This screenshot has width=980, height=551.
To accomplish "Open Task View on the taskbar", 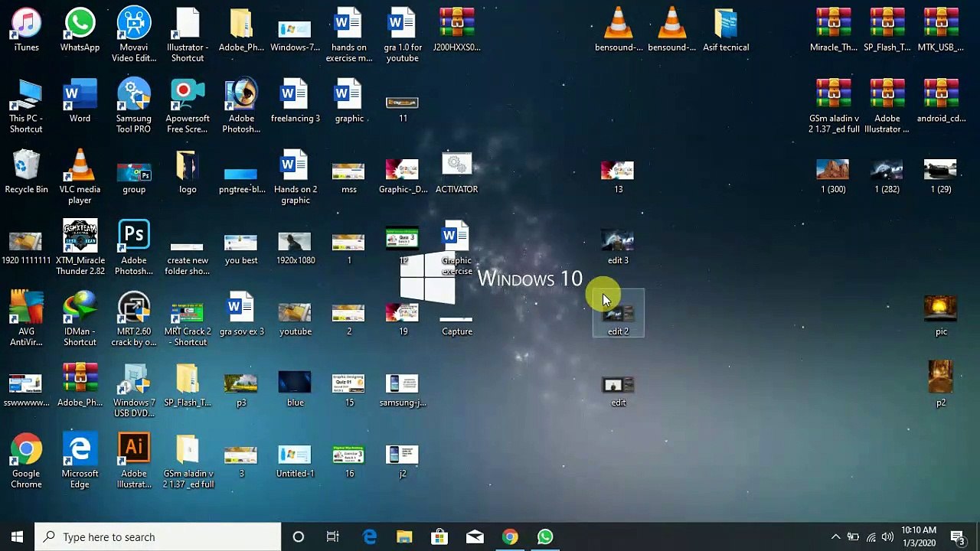I will (333, 537).
